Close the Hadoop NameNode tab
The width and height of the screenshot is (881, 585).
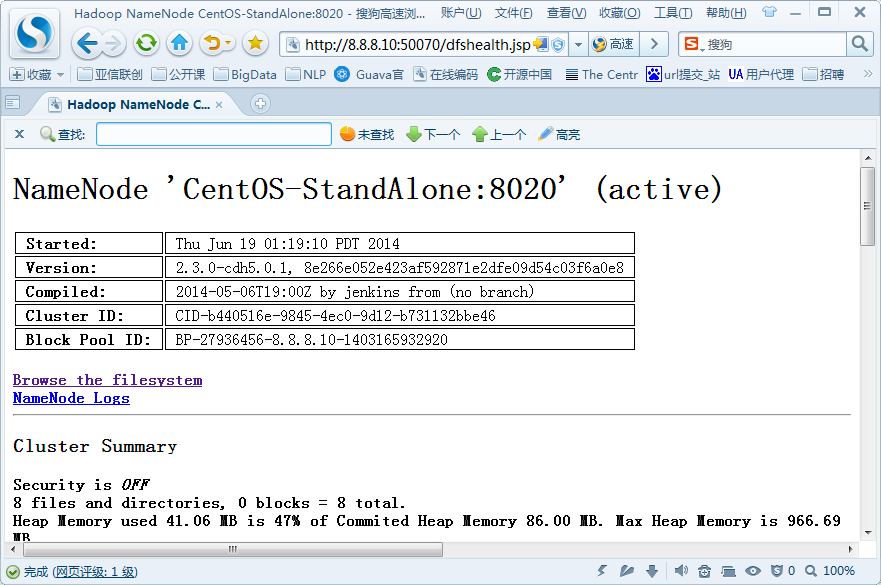(219, 105)
